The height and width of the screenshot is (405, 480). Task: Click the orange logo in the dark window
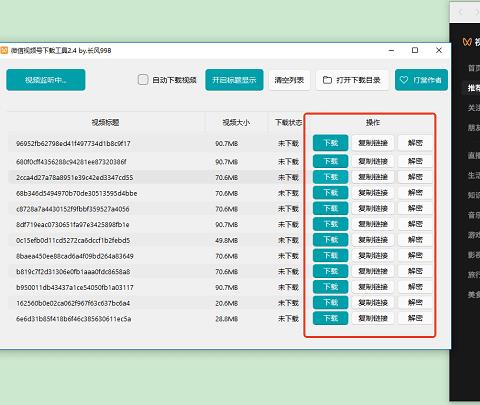pos(467,42)
